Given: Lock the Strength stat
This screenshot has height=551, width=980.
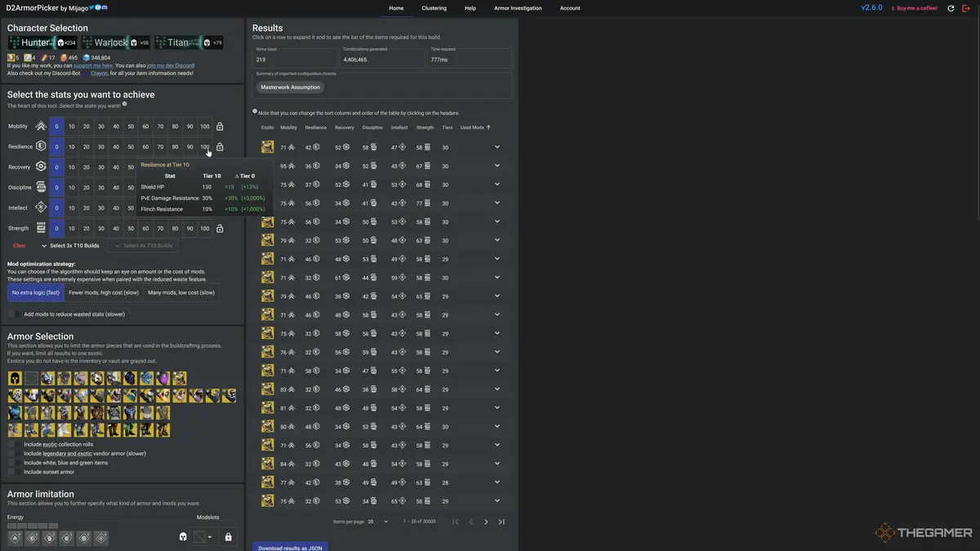Looking at the screenshot, I should click(220, 229).
